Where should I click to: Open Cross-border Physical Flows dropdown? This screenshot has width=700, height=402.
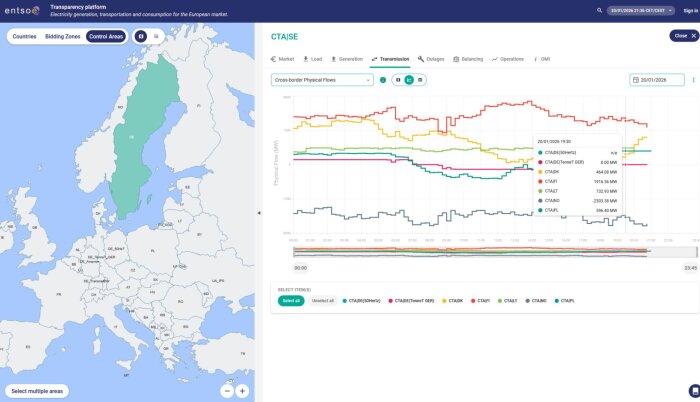pyautogui.click(x=322, y=80)
